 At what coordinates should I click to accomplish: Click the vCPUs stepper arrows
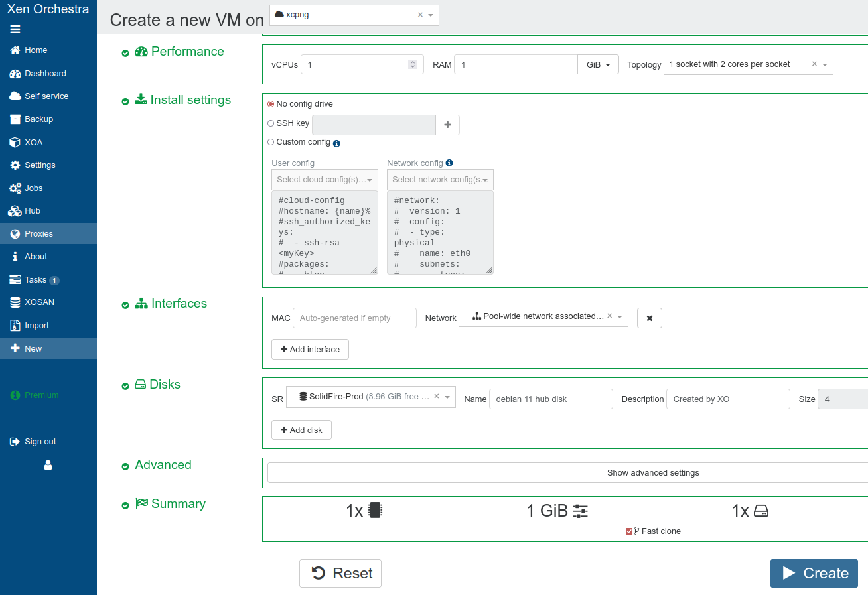click(x=413, y=64)
